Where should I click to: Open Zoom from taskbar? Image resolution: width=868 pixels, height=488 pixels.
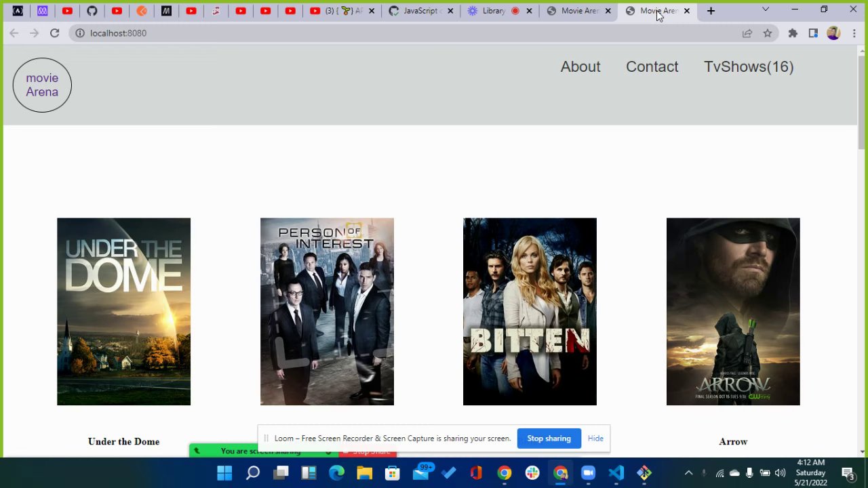click(588, 472)
